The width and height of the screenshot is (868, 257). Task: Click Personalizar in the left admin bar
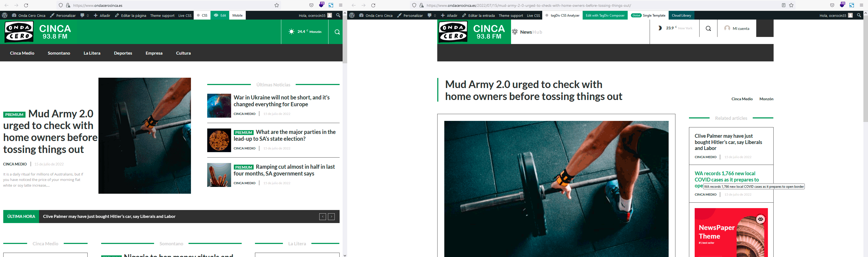click(63, 15)
